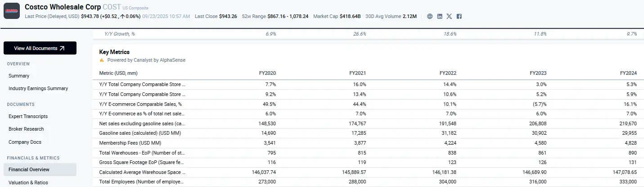
Task: Open Costco's LinkedIn page icon
Action: [x=440, y=16]
